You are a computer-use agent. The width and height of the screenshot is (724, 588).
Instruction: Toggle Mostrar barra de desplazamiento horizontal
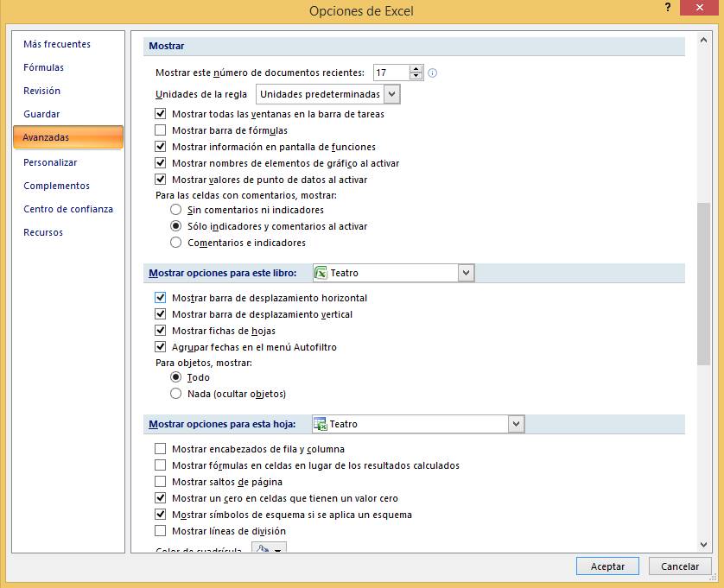(160, 298)
